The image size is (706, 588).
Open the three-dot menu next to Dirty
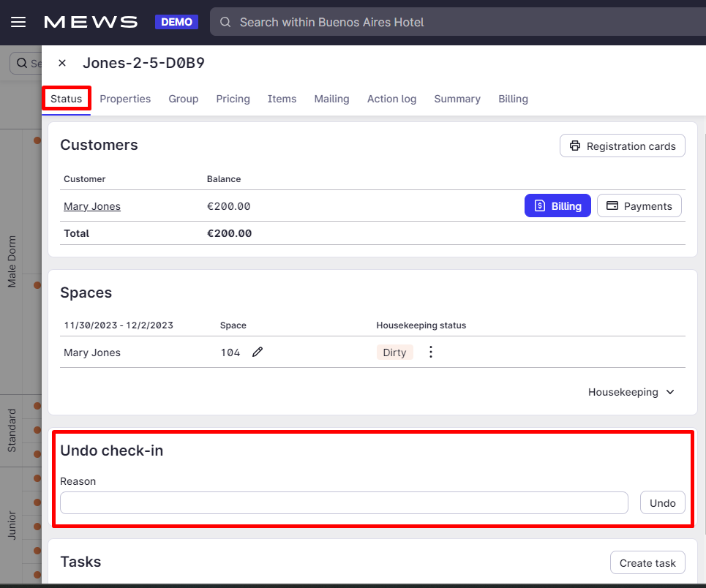tap(431, 352)
